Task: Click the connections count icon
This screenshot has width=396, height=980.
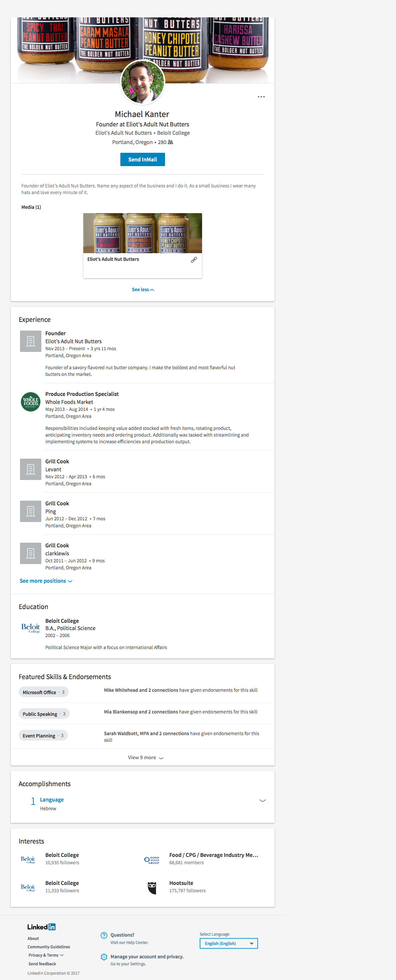Action: pyautogui.click(x=170, y=142)
